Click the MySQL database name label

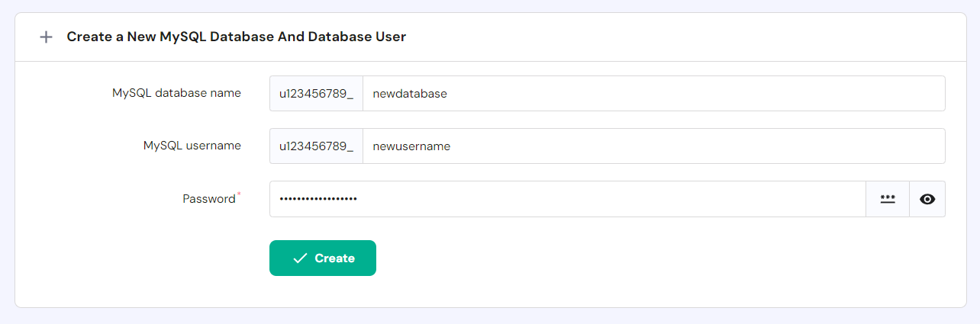pos(176,93)
